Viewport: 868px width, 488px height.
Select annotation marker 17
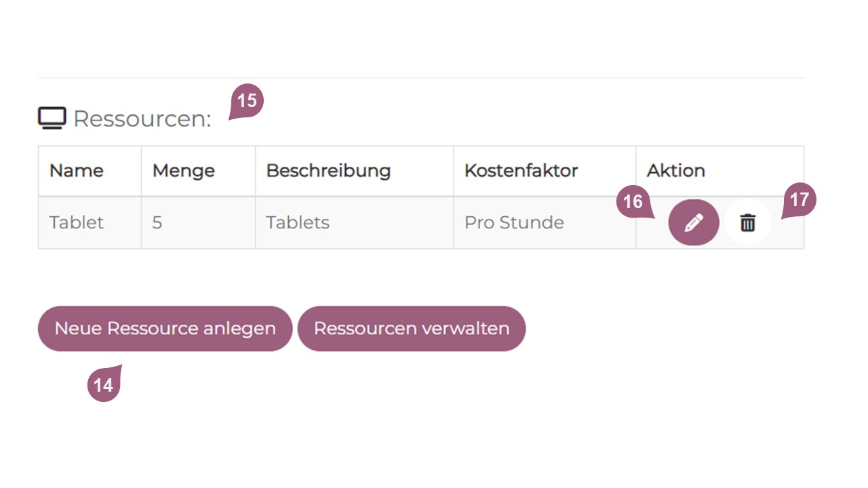800,201
